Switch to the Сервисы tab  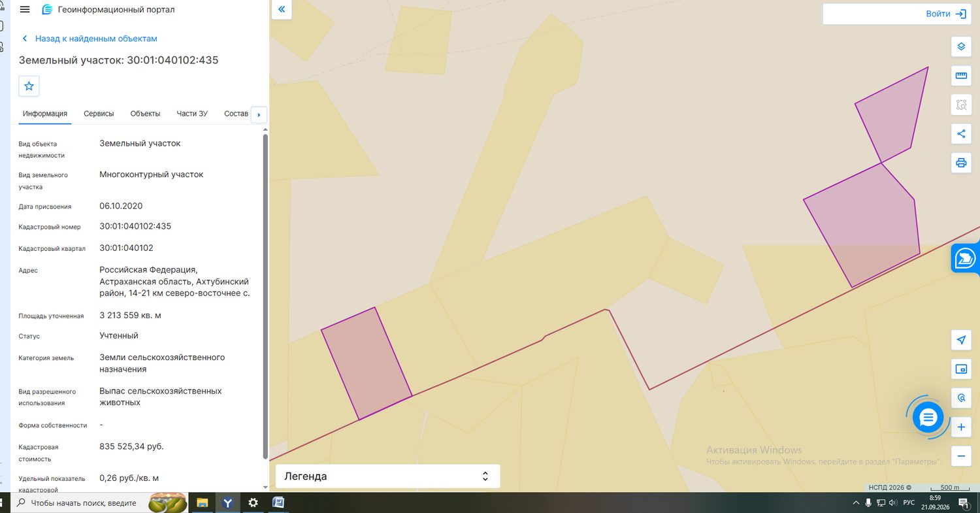99,114
